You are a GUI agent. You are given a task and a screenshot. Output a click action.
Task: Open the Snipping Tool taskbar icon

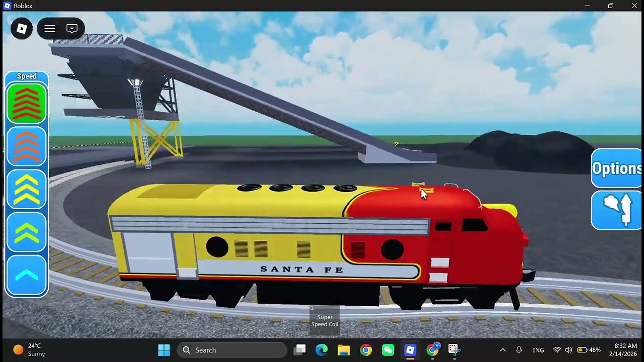454,350
